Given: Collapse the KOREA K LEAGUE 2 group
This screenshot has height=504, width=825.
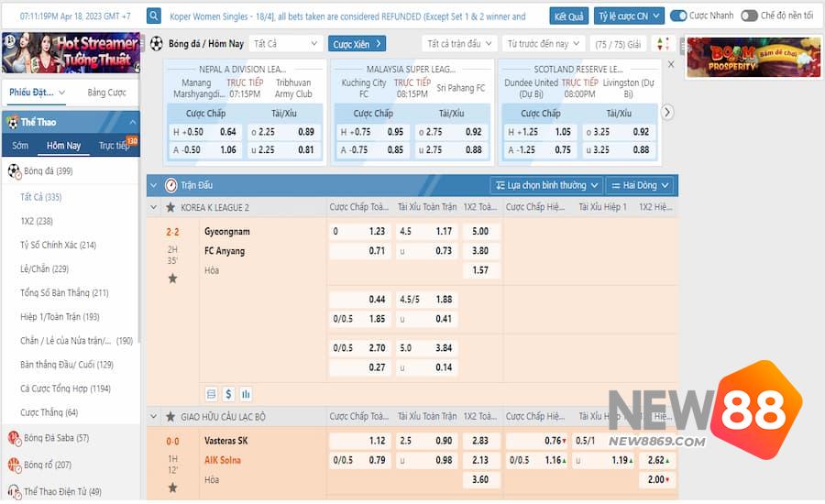Looking at the screenshot, I should (x=154, y=207).
